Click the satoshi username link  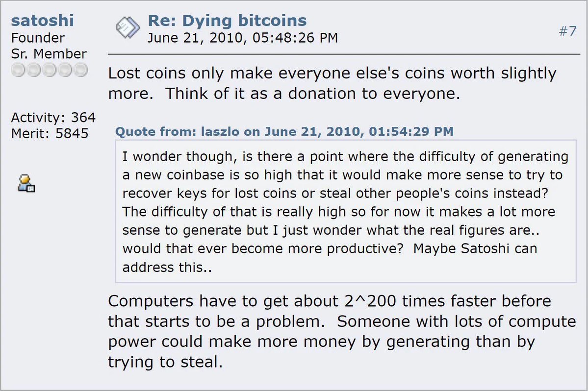coord(42,21)
